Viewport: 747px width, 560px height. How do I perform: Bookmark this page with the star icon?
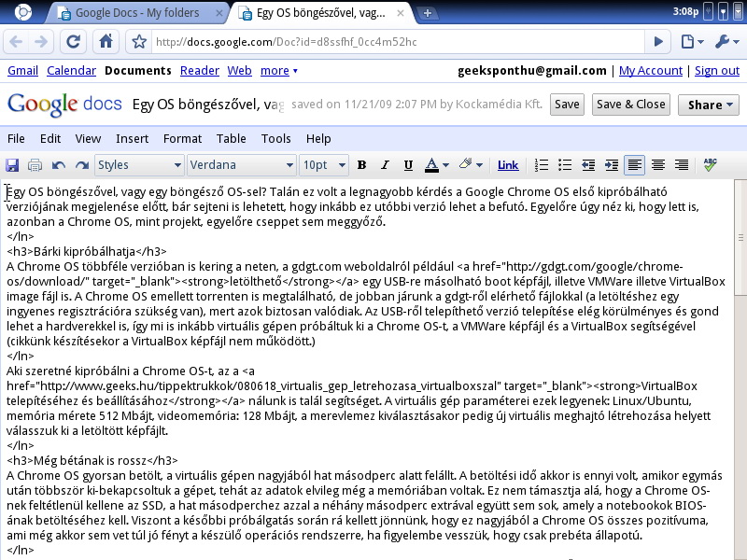point(139,42)
